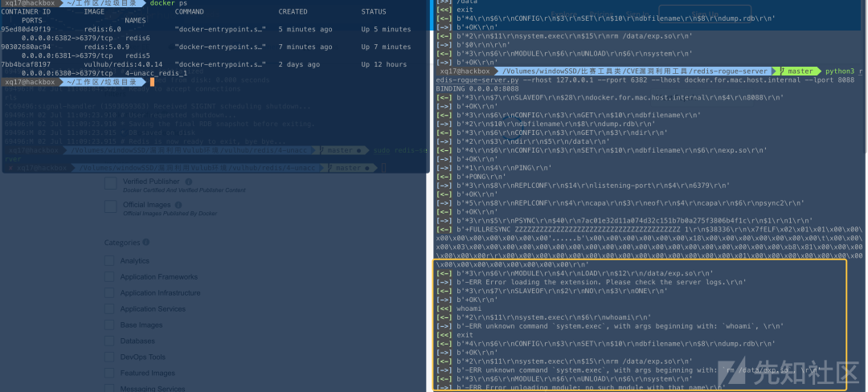
Task: Click the +FULLRESYNC response line
Action: pos(649,230)
